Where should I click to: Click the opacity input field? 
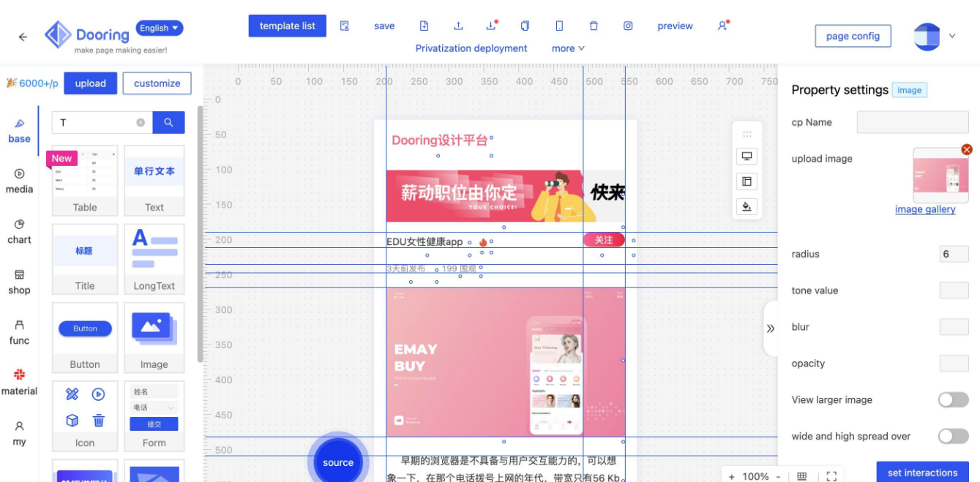tap(954, 364)
